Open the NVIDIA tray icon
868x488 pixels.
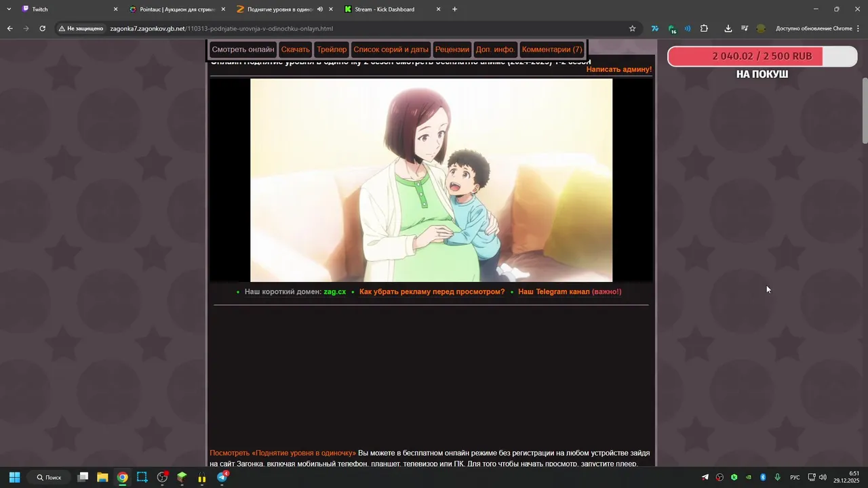pyautogui.click(x=748, y=477)
